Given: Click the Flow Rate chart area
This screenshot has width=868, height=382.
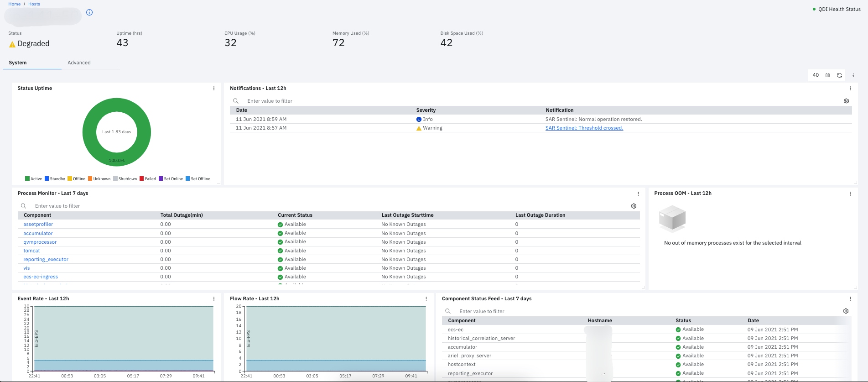Looking at the screenshot, I should [x=336, y=338].
